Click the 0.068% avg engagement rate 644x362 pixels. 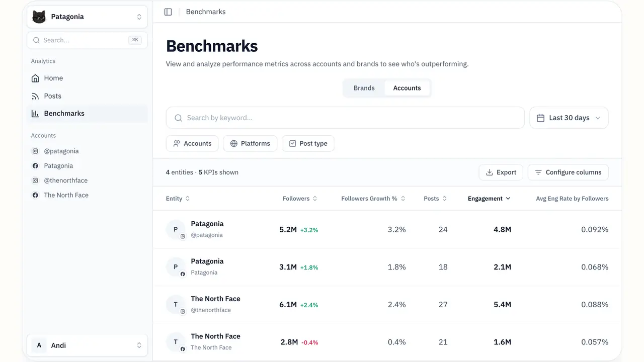(x=595, y=267)
